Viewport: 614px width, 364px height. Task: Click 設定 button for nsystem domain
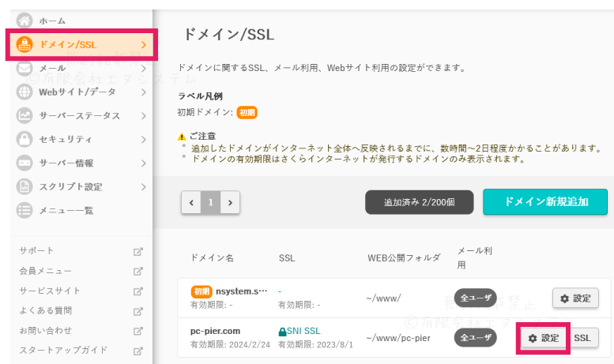click(575, 298)
